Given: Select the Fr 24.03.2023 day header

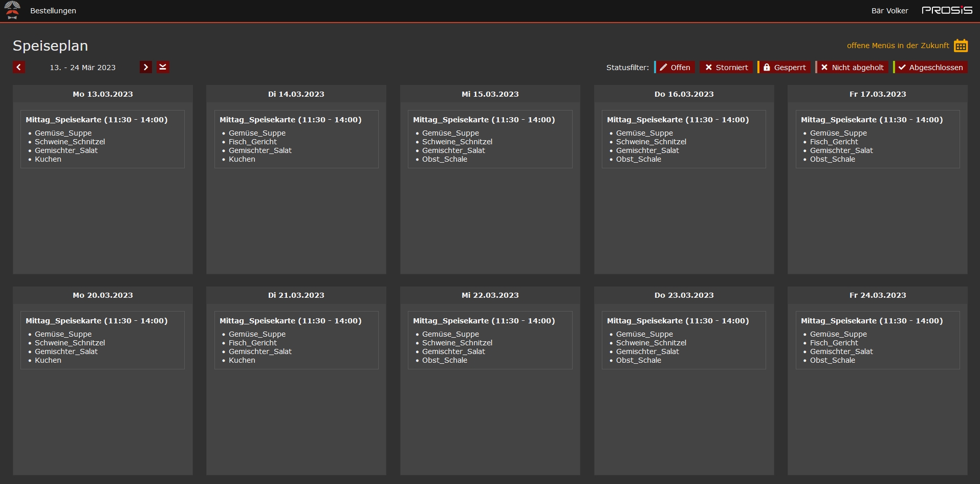Looking at the screenshot, I should tap(878, 295).
